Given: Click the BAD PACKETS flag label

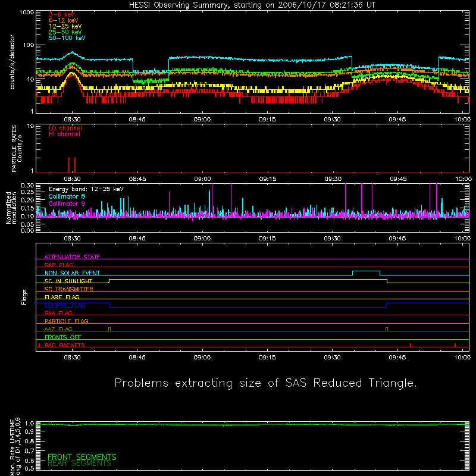Looking at the screenshot, I should (x=65, y=345).
